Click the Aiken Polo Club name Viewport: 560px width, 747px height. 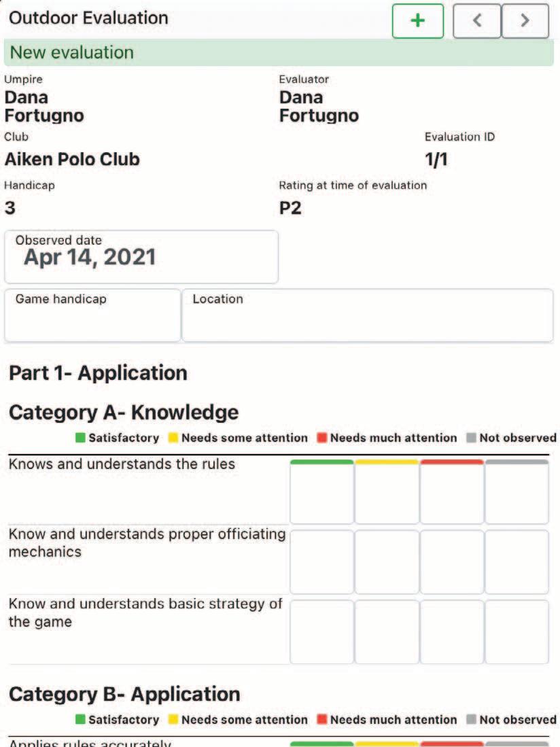[x=72, y=159]
